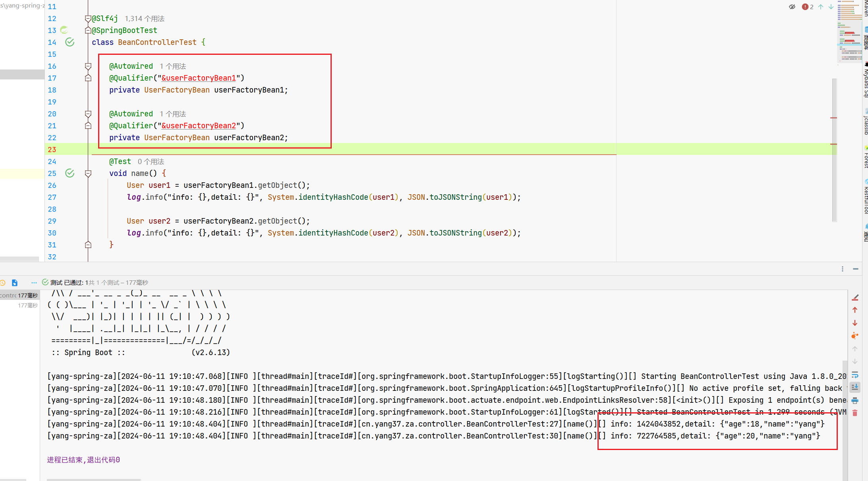This screenshot has width=868, height=481.
Task: Click the '1,314 个用法' usages hint for @Slf4j
Action: 145,19
